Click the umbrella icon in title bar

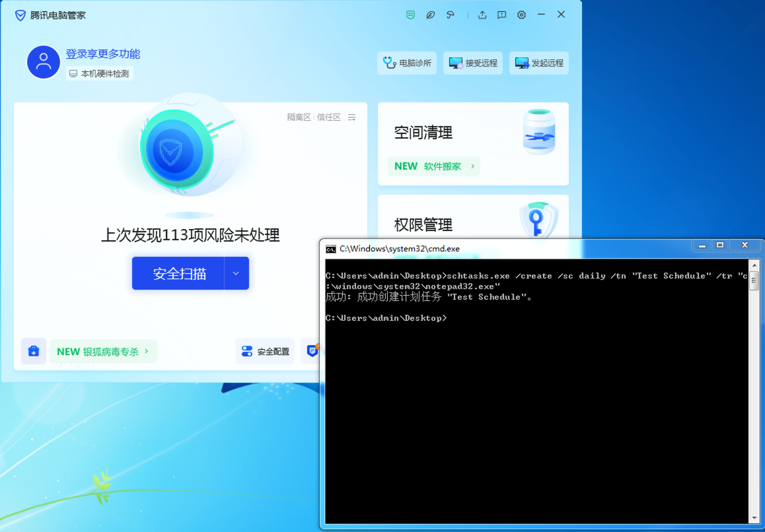click(450, 15)
